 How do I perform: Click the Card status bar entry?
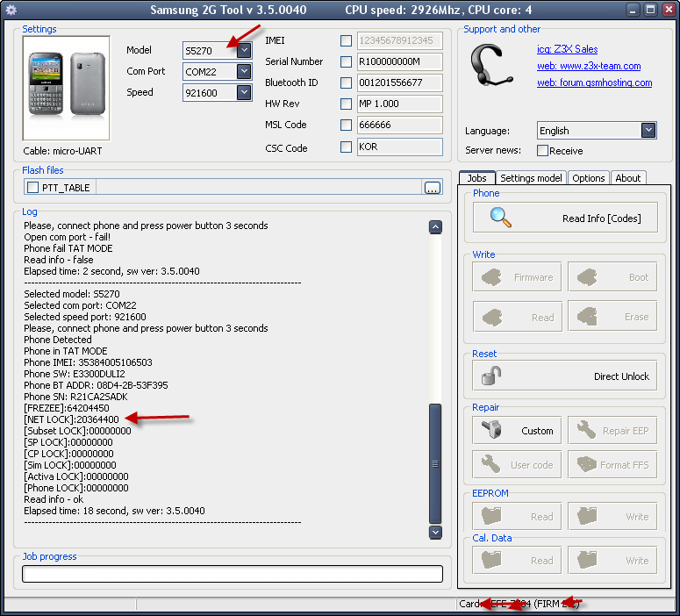coord(519,604)
